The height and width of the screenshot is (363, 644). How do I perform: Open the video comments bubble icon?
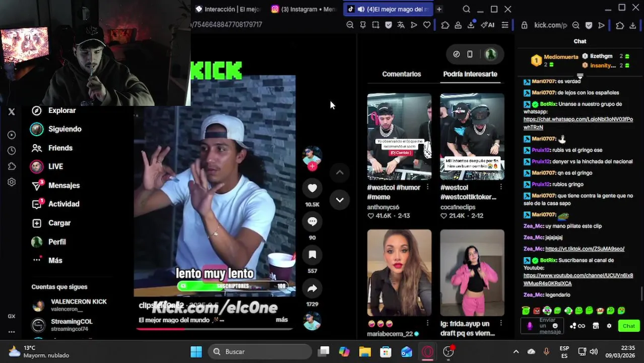(x=312, y=221)
